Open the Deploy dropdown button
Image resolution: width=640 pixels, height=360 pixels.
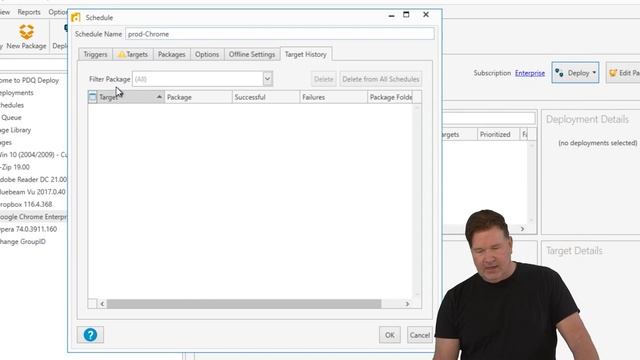point(575,73)
